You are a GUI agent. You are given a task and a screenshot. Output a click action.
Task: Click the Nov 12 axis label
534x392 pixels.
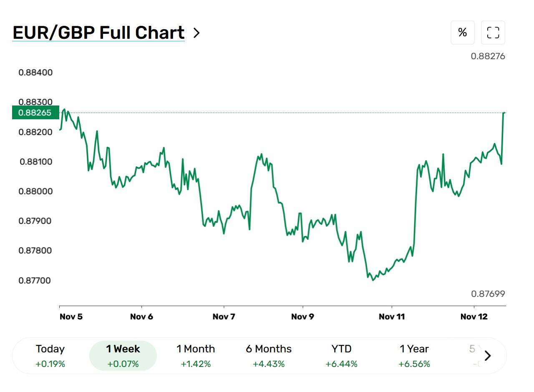coord(474,317)
